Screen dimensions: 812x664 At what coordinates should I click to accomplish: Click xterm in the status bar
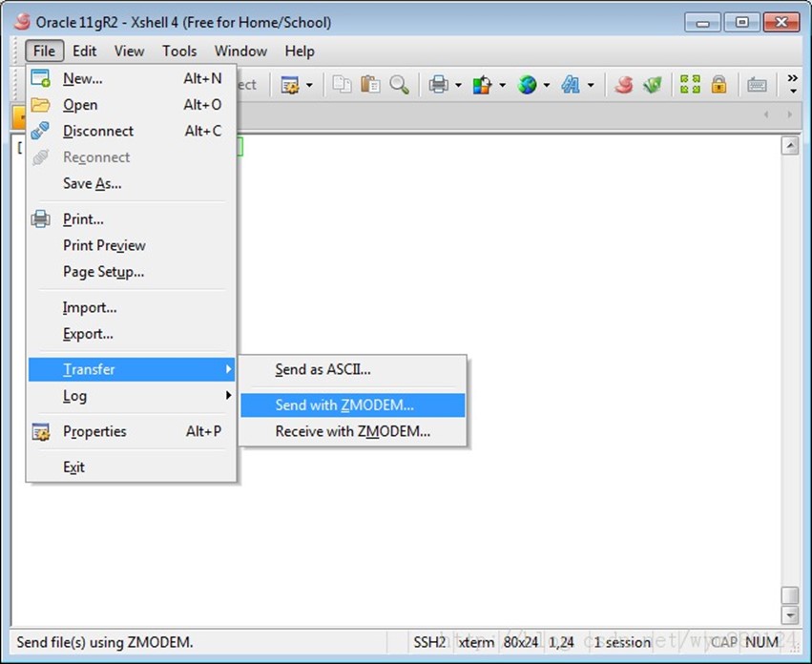click(x=476, y=642)
